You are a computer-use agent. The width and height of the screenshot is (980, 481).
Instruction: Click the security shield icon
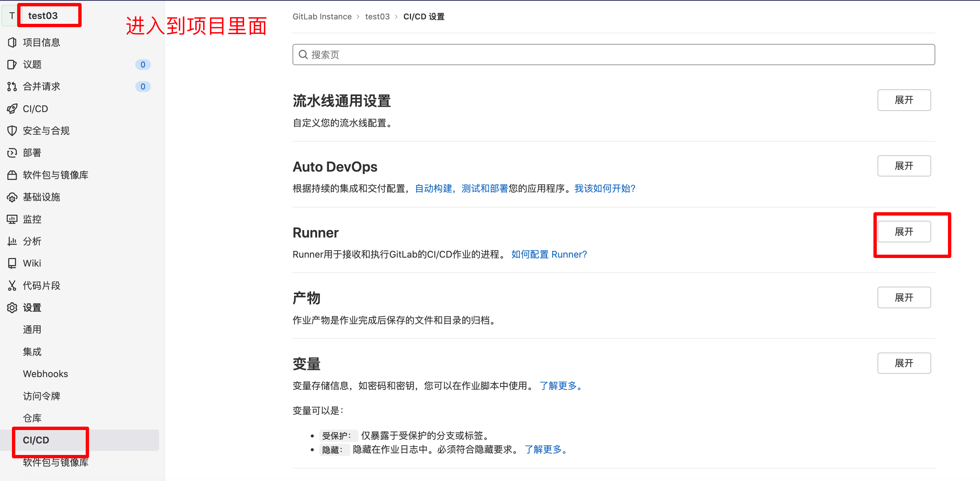12,131
